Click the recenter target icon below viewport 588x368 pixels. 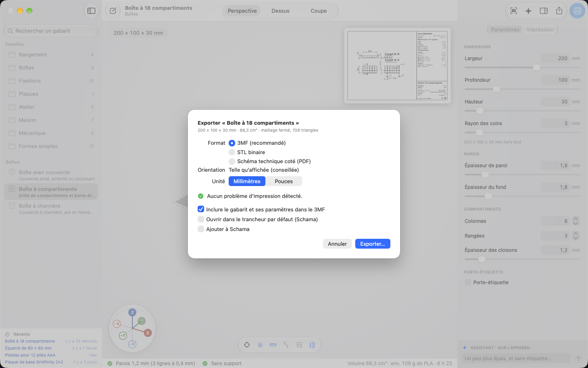point(247,345)
